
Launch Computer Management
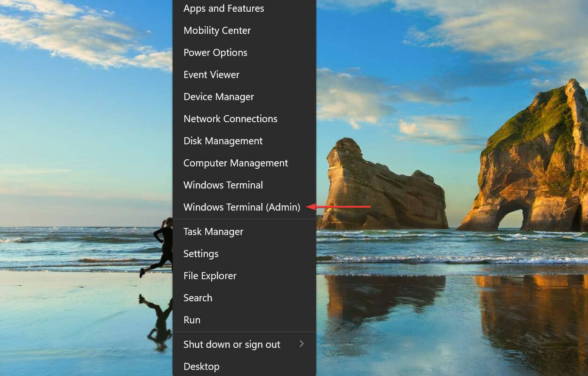click(235, 163)
